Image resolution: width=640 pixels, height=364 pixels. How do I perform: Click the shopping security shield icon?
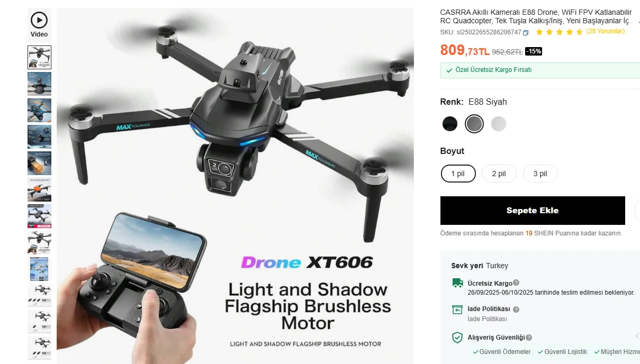(x=457, y=338)
